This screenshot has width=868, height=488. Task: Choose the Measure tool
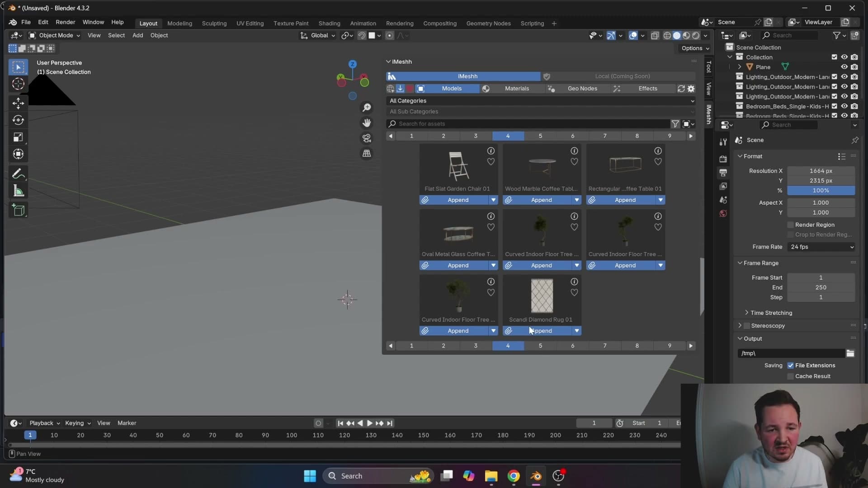point(18,191)
